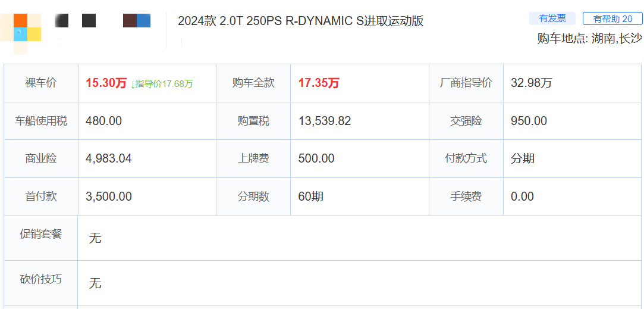Click the 购置税 label cell
Viewport: 644px width, 309px height.
coord(253,121)
